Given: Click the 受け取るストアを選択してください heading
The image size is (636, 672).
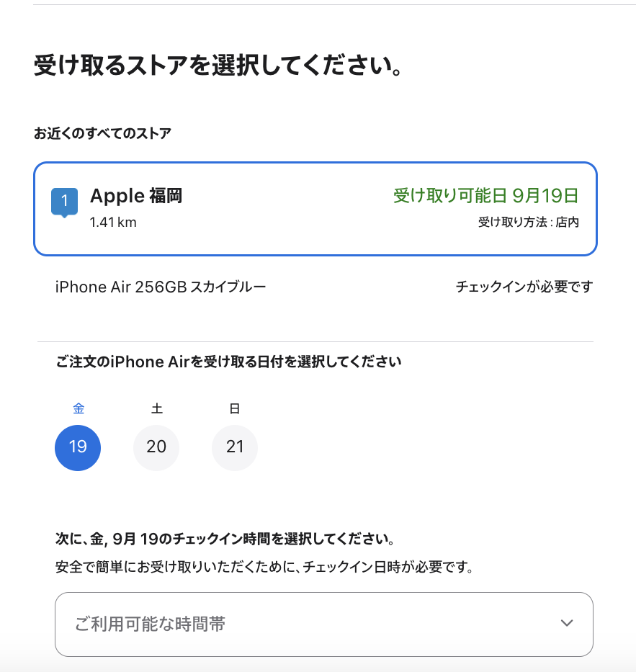Looking at the screenshot, I should point(218,65).
